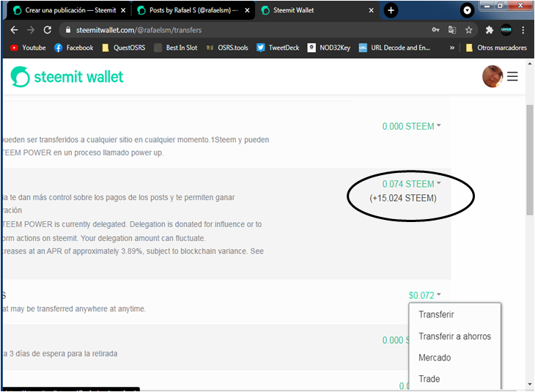
Task: Close the Posts by Rafael S tab
Action: point(247,10)
